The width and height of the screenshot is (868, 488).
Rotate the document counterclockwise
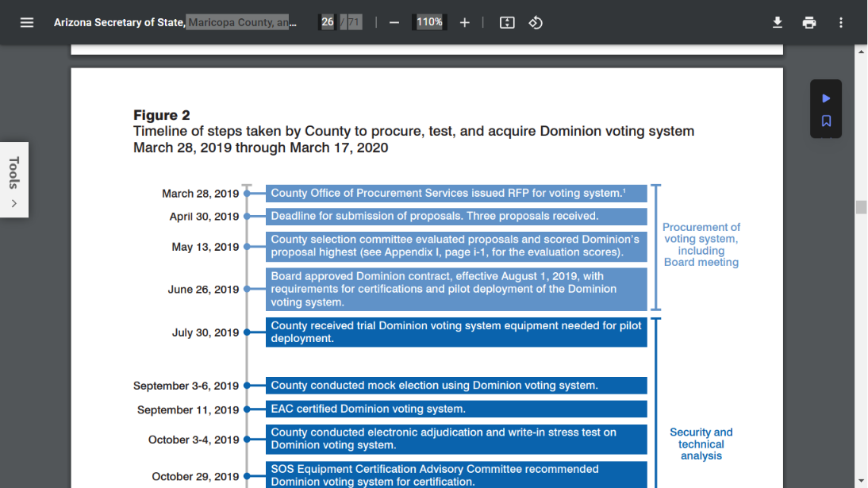[x=536, y=23]
